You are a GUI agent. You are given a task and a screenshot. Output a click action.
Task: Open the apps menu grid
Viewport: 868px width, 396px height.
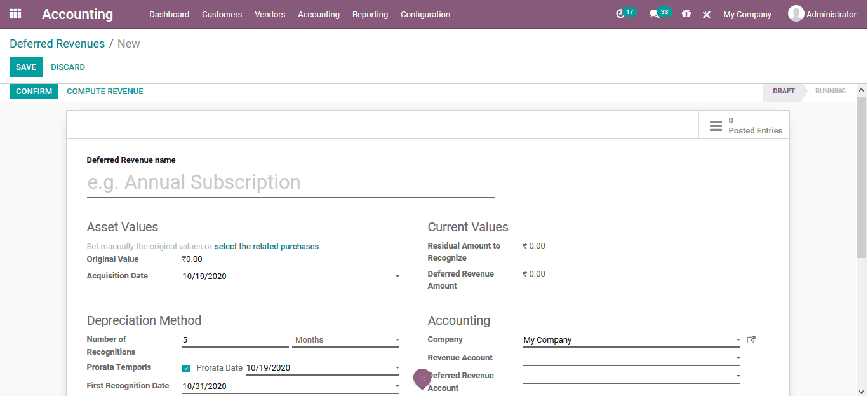14,13
